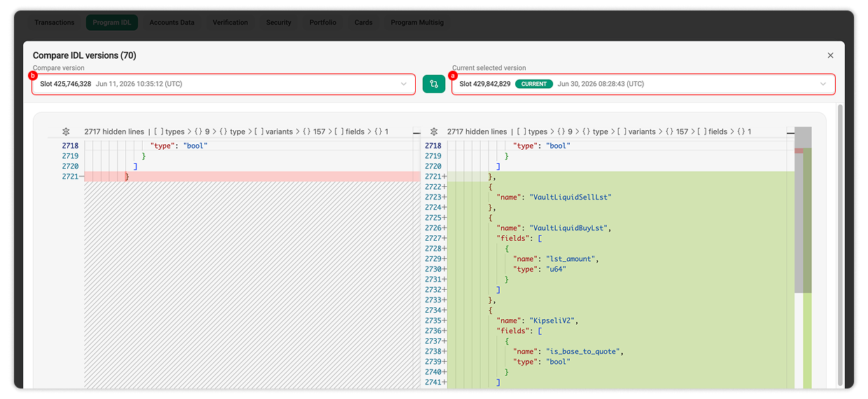Open the Security tab
Viewport: 868px width, 399px height.
coord(279,22)
